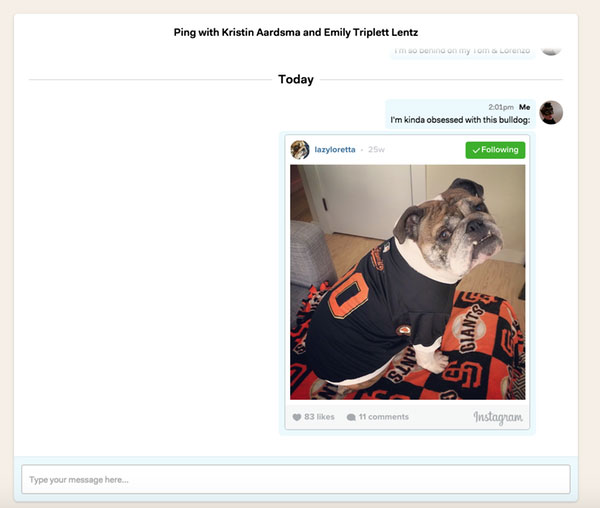
Task: Open the bulldog photo thumbnail
Action: 408,282
